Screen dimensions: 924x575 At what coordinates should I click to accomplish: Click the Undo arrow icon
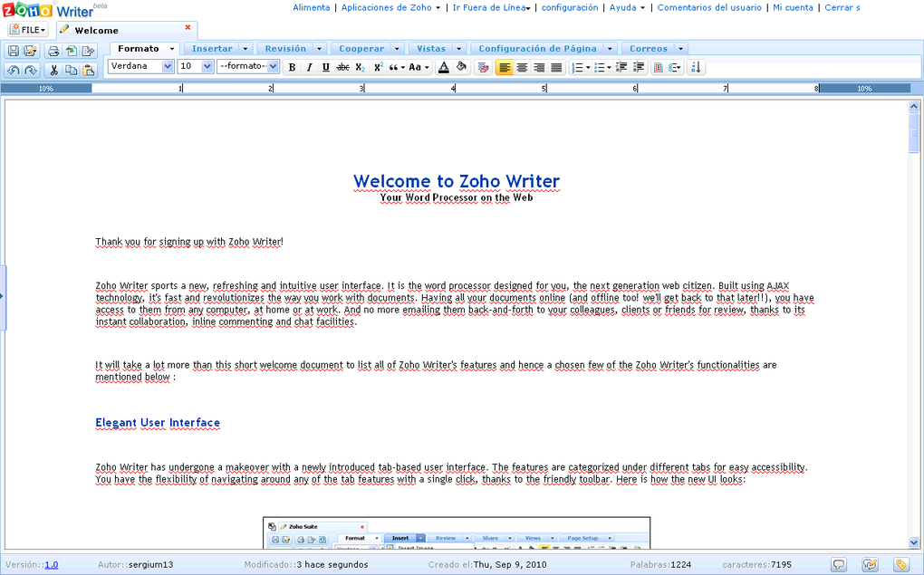click(x=14, y=70)
